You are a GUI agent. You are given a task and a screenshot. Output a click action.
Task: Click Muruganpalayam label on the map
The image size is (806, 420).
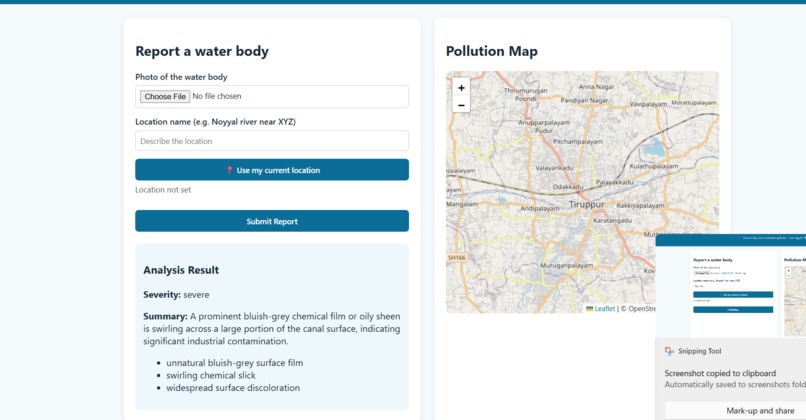coord(566,265)
